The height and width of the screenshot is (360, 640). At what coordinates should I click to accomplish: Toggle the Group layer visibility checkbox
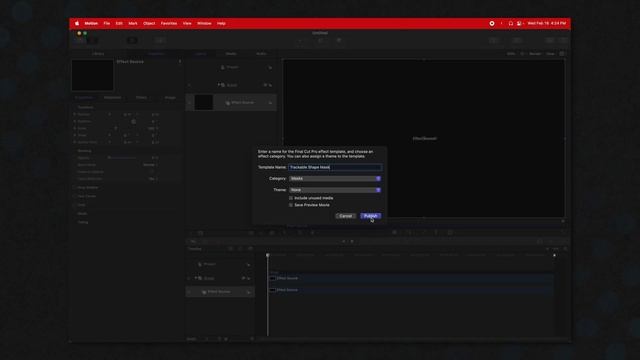pyautogui.click(x=189, y=85)
